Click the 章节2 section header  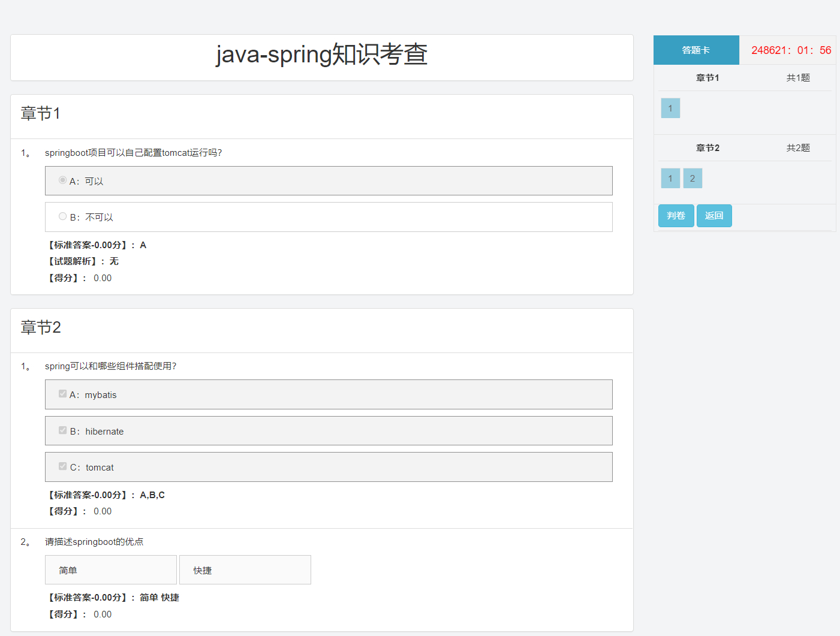point(41,327)
